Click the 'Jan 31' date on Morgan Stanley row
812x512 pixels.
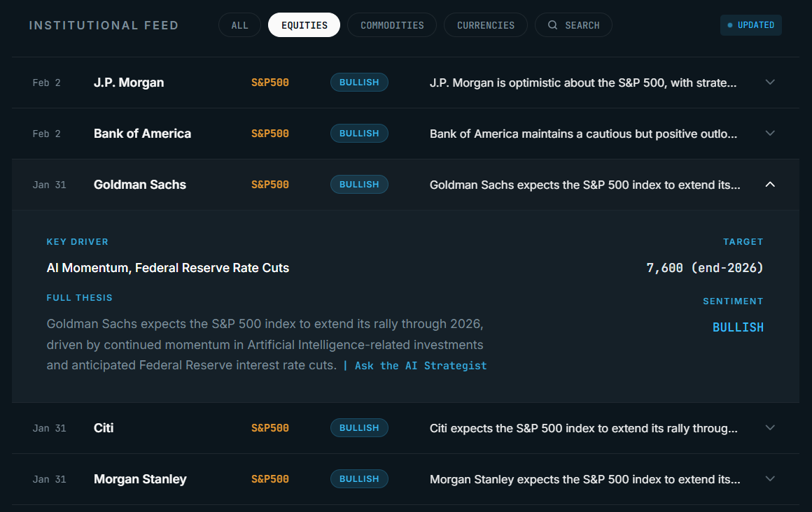(49, 479)
